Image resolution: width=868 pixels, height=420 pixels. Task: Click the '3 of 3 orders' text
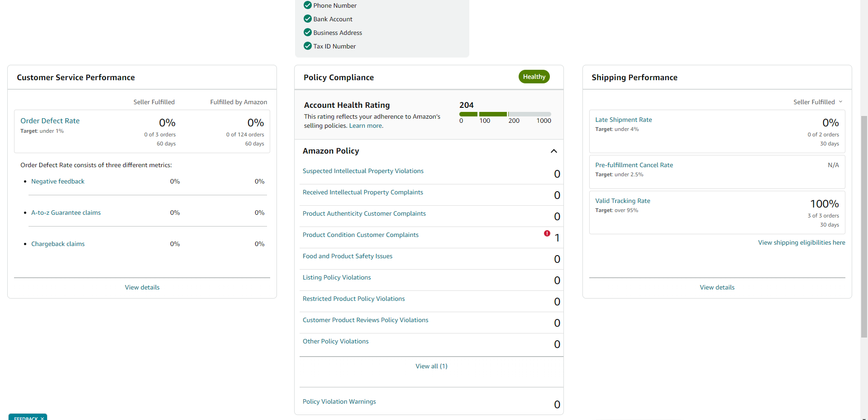tap(823, 216)
